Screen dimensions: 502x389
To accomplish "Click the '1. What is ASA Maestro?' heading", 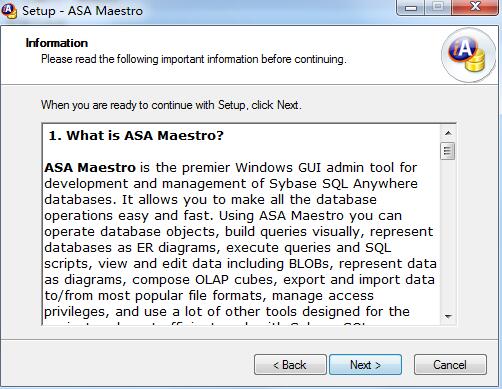I will (136, 136).
